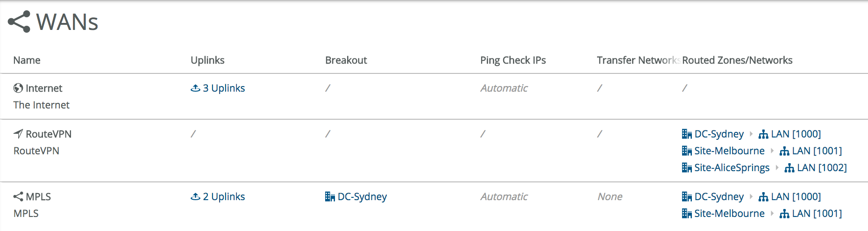This screenshot has width=868, height=231.
Task: Select LAN [1001] in the RouteVPN row
Action: 817,151
